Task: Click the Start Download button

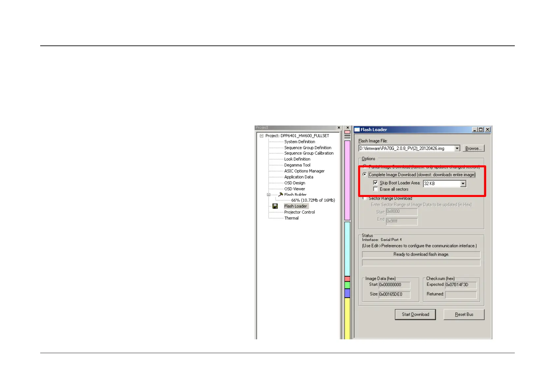Action: tap(415, 315)
